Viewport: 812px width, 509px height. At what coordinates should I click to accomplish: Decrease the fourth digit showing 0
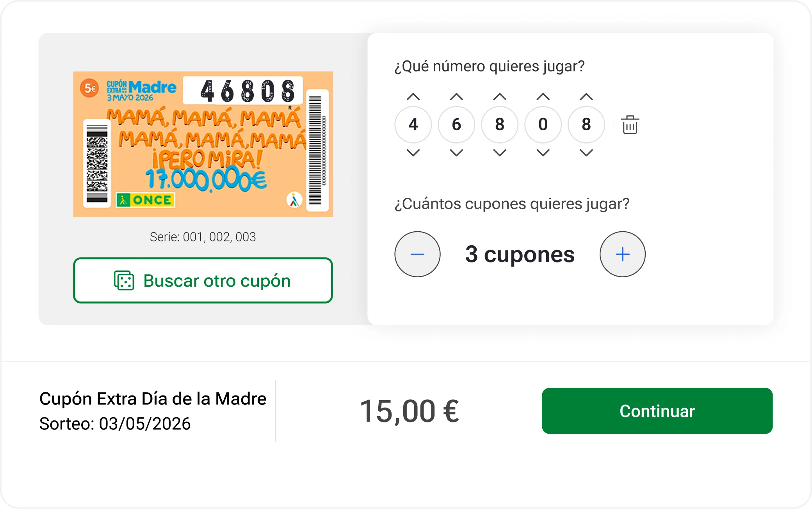[x=543, y=153]
